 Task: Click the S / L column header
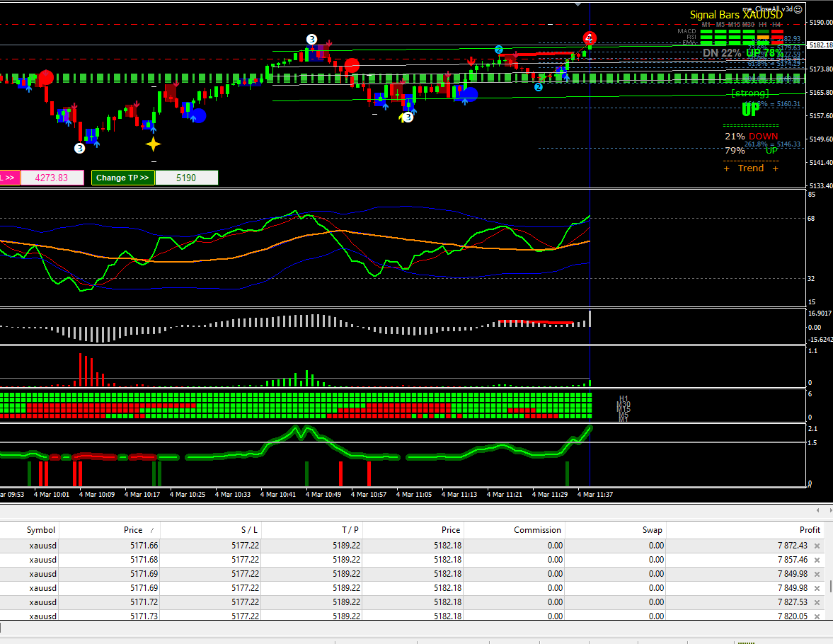click(x=249, y=530)
